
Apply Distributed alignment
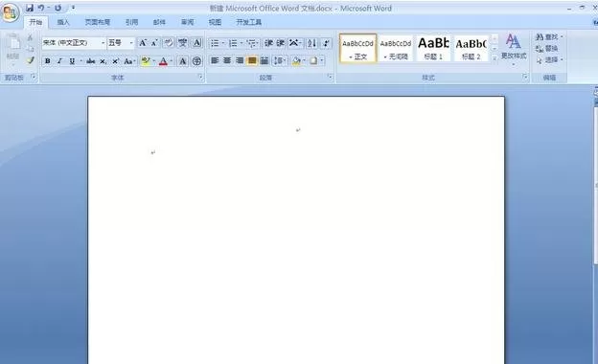pyautogui.click(x=264, y=60)
